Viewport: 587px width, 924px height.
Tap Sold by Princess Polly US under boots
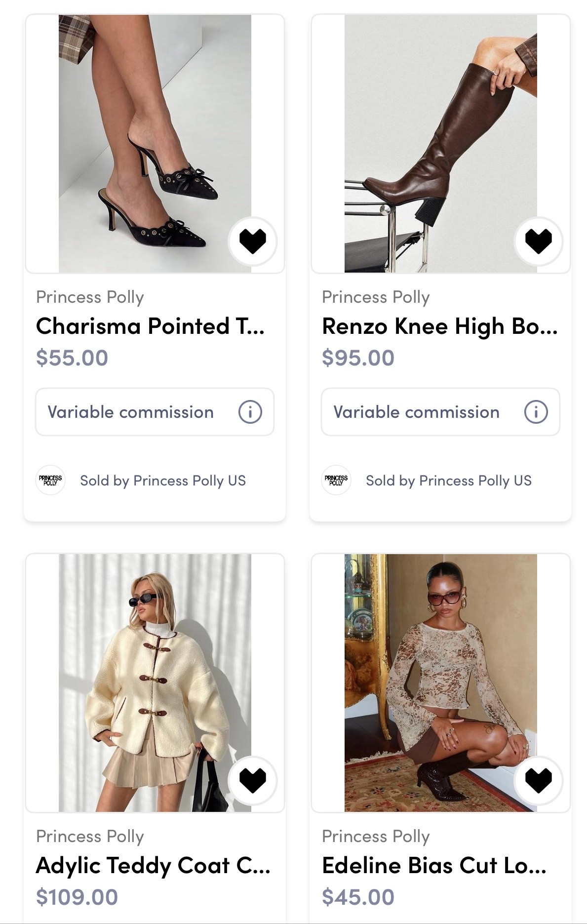tap(449, 481)
